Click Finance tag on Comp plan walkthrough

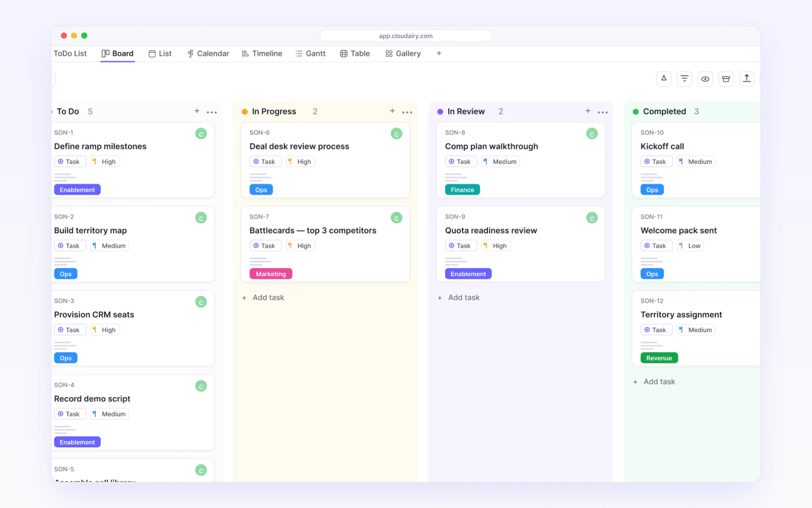tap(462, 190)
